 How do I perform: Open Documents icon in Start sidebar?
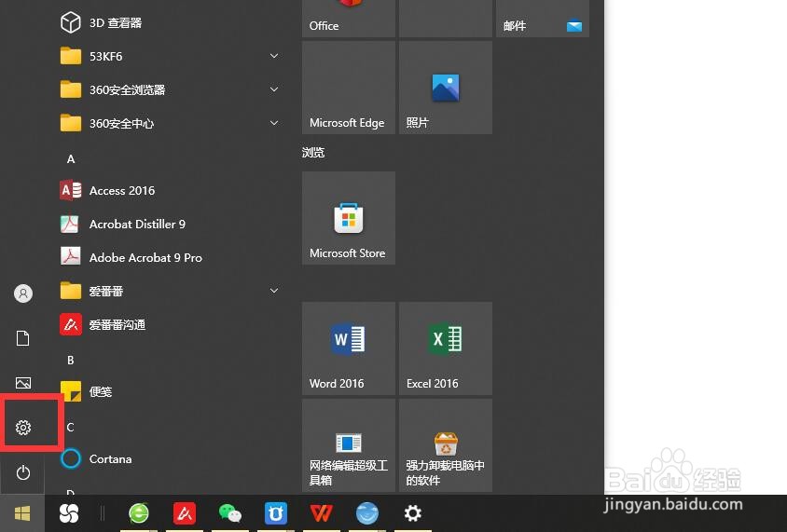tap(23, 338)
